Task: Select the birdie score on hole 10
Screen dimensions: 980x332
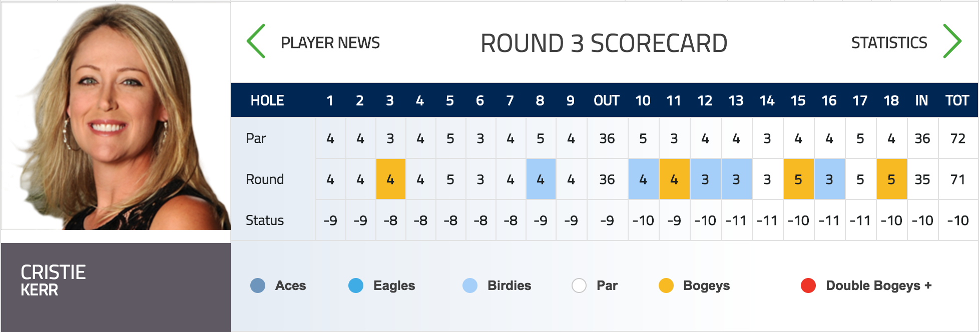Action: (644, 179)
